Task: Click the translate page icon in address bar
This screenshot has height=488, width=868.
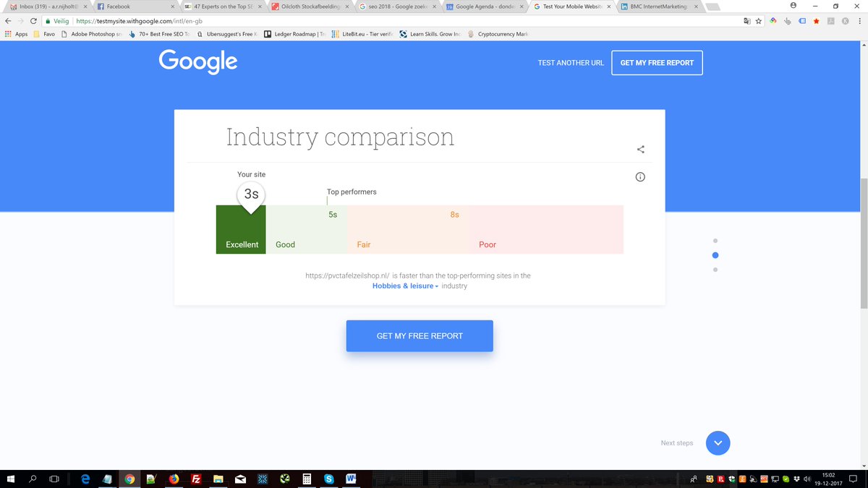Action: 746,21
